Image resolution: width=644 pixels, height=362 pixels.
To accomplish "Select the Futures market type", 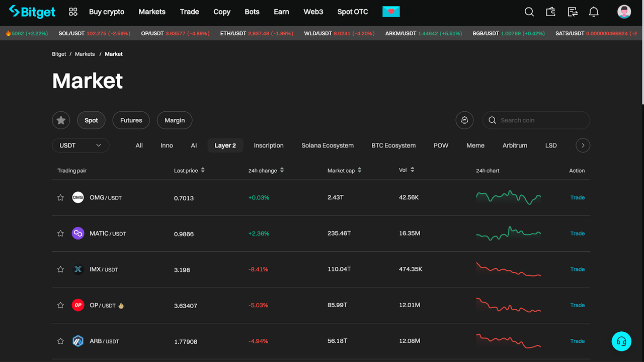I will pos(131,120).
